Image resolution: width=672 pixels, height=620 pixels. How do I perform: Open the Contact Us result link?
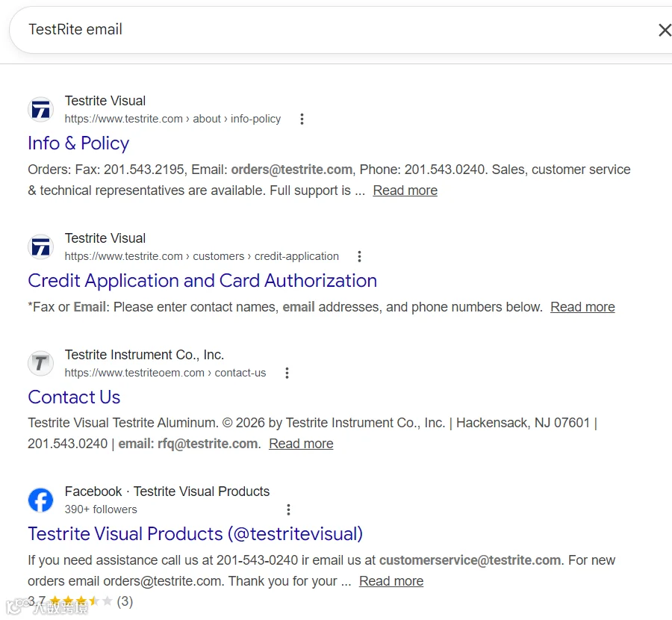(x=74, y=397)
